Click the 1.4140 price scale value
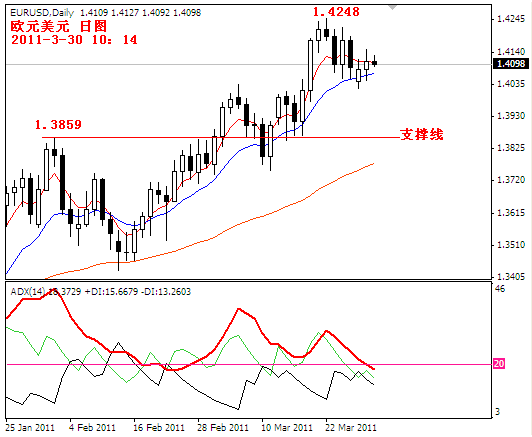 (x=511, y=52)
